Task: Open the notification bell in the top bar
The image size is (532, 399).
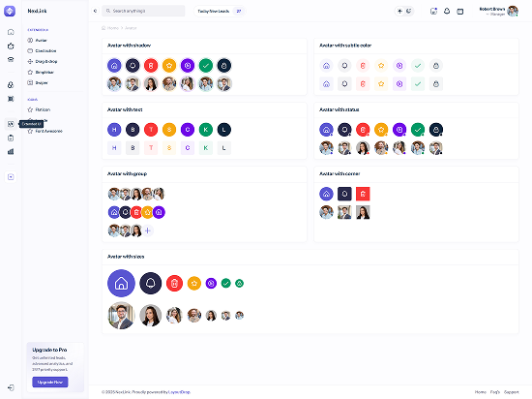Action: (x=447, y=12)
